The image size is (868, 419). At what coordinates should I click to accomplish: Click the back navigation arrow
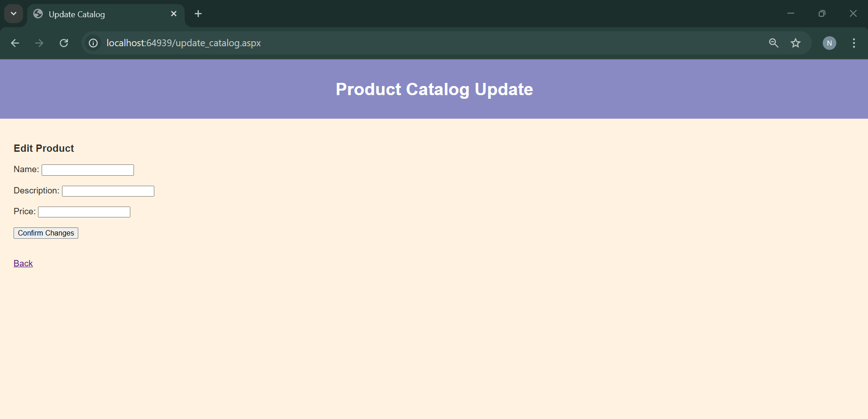[15, 43]
